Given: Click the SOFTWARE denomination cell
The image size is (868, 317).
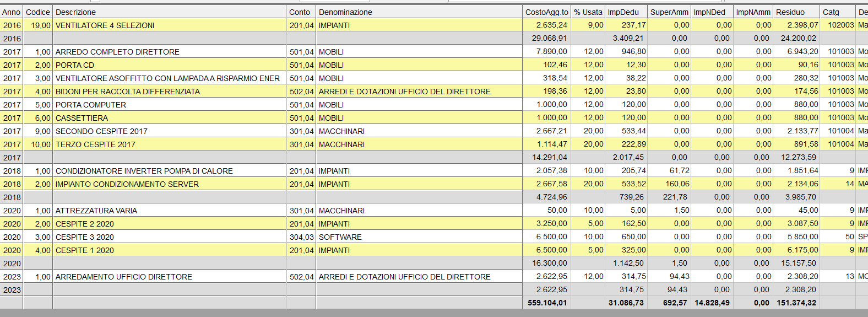Looking at the screenshot, I should click(x=340, y=237).
